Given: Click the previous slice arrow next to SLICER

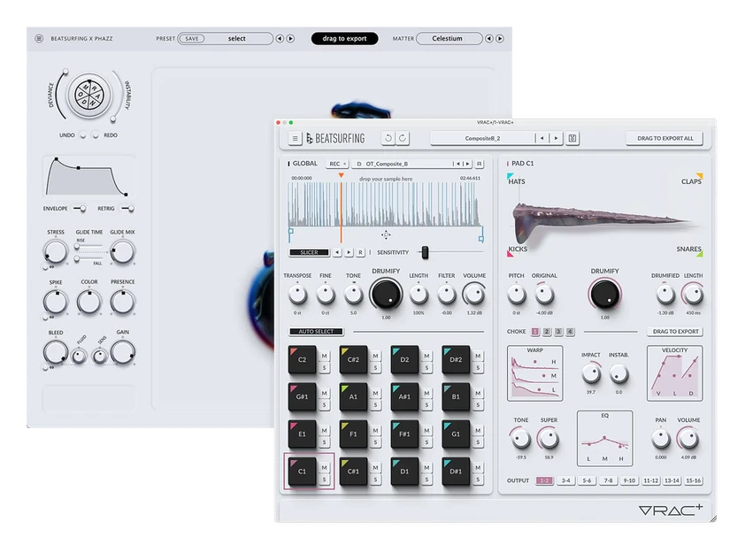Looking at the screenshot, I should click(337, 252).
